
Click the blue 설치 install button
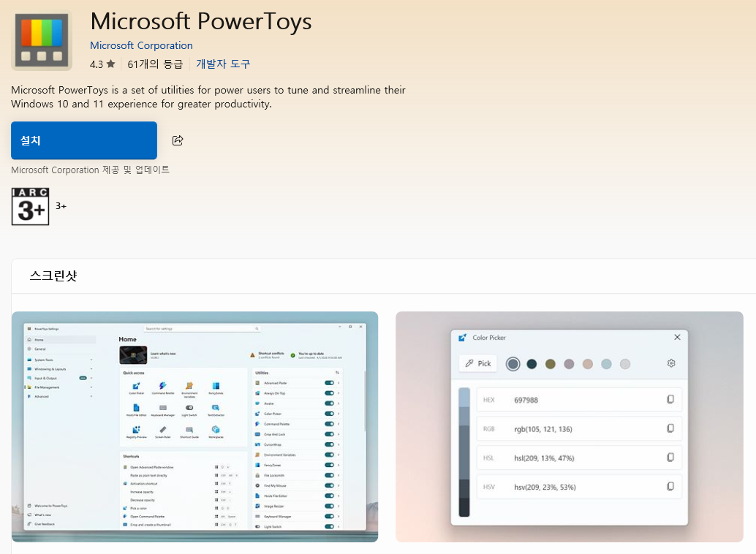coord(84,140)
